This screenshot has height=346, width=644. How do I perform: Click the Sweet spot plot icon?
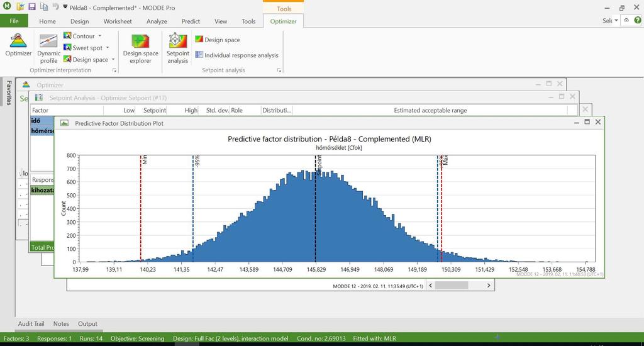(x=67, y=48)
